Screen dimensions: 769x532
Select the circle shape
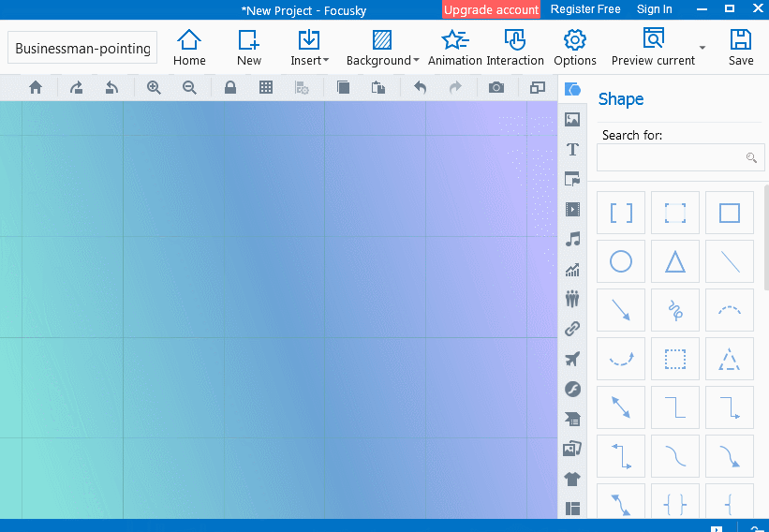[x=621, y=261]
